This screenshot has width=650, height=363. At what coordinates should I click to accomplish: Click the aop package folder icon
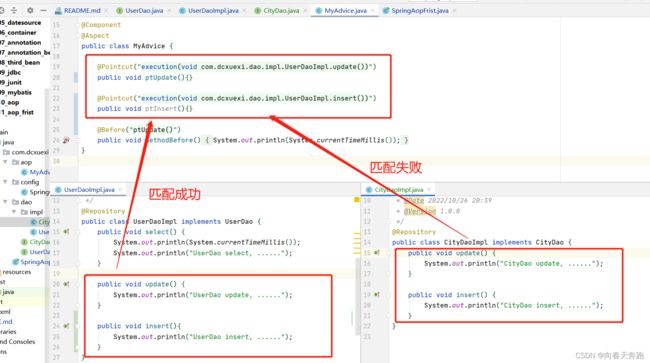15,162
